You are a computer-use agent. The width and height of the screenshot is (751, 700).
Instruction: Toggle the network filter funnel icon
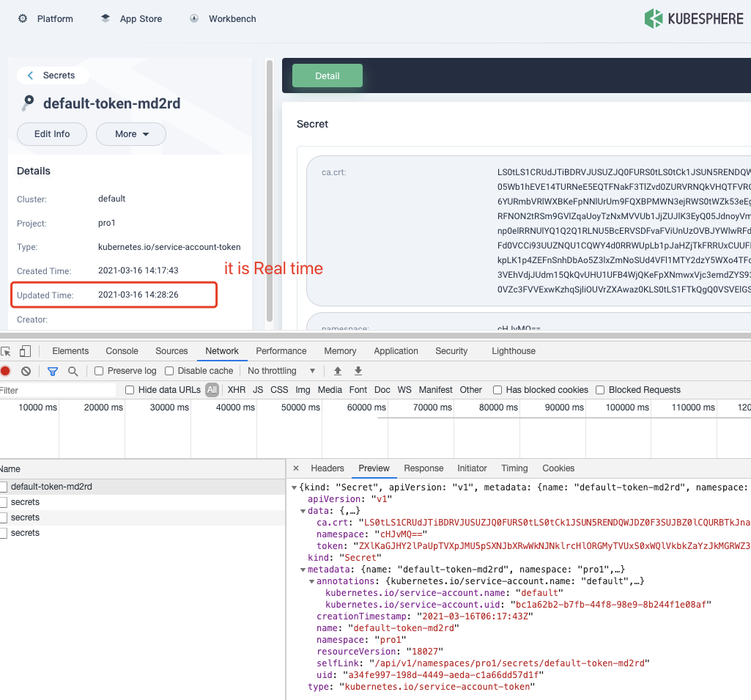click(x=53, y=371)
